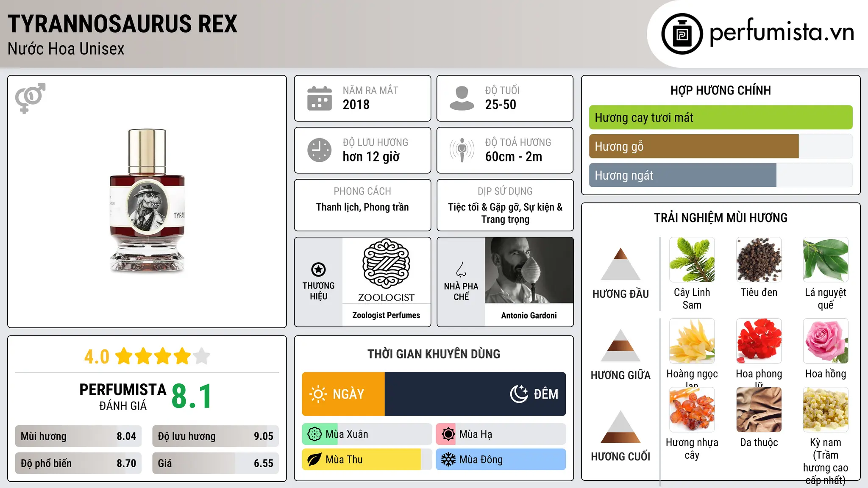Click the Đêm nighttime segment
The image size is (868, 488).
tap(475, 394)
